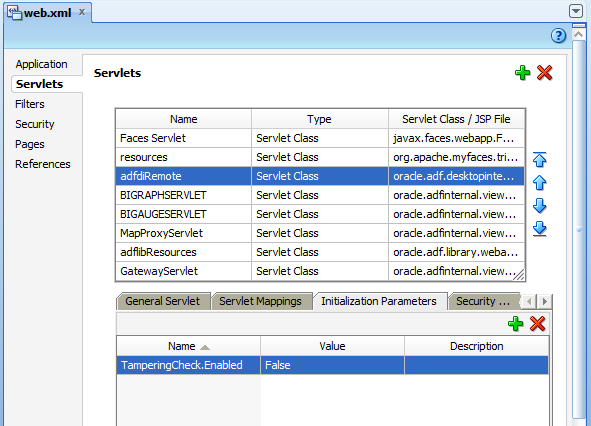Select the GatewayServlet row
This screenshot has width=591, height=426.
click(320, 271)
